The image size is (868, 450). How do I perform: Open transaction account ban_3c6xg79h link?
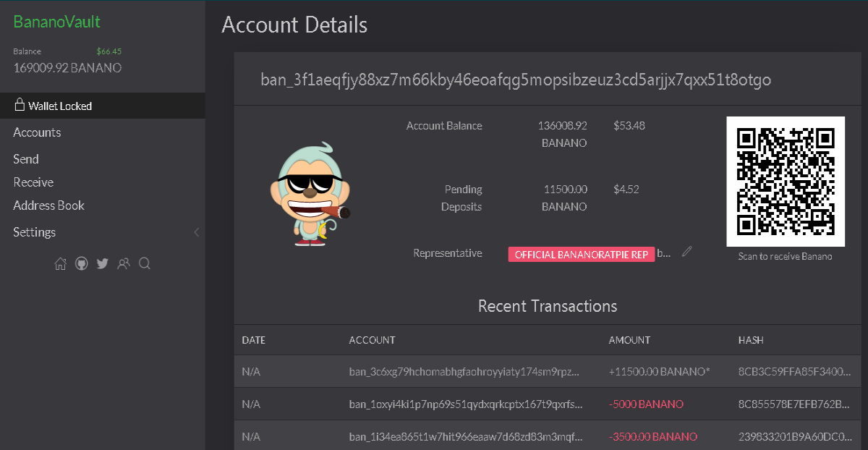tap(464, 371)
